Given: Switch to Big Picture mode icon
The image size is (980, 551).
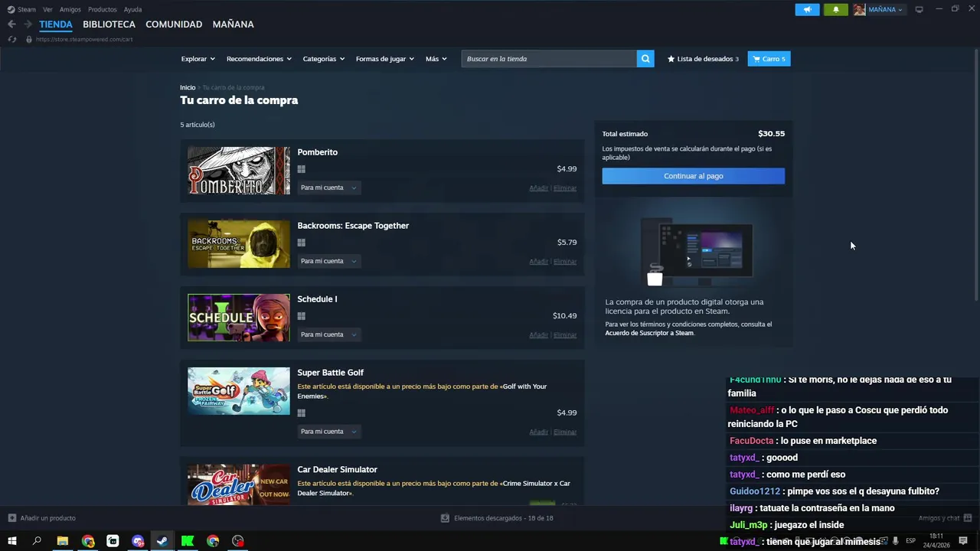Looking at the screenshot, I should pos(919,9).
